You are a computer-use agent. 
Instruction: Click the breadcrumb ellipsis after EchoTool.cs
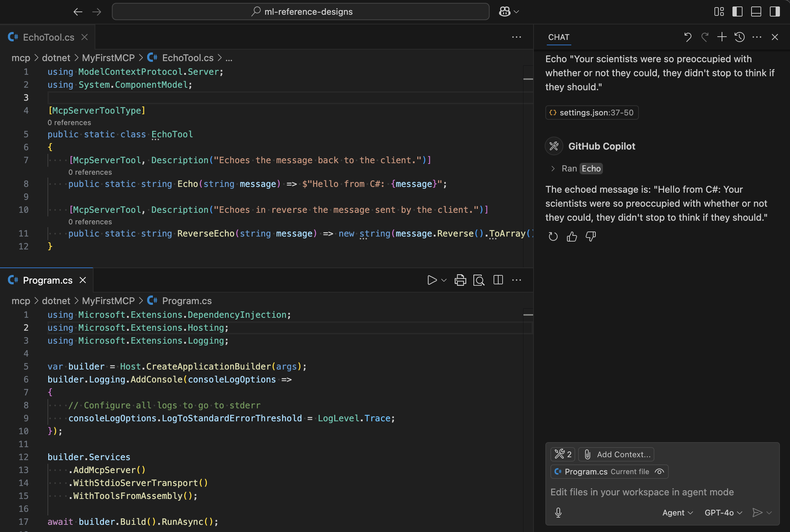pos(229,58)
